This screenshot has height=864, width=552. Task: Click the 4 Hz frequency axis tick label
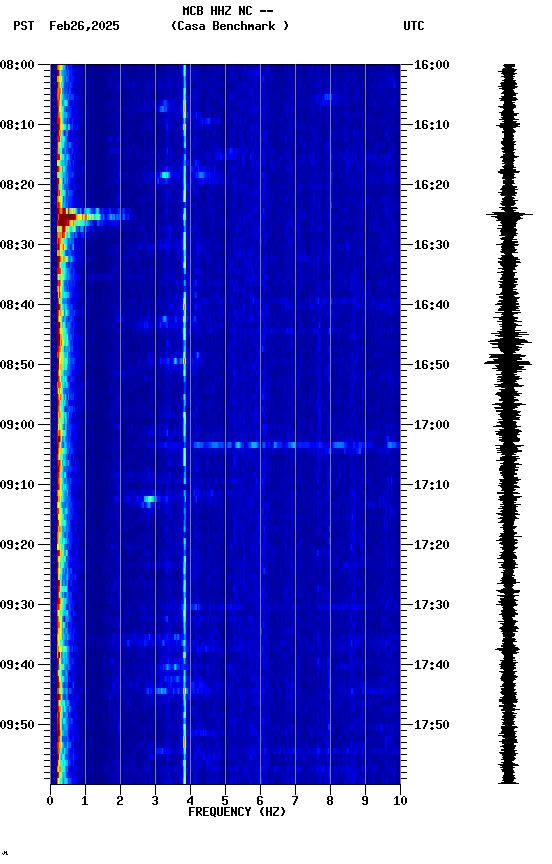tap(190, 801)
